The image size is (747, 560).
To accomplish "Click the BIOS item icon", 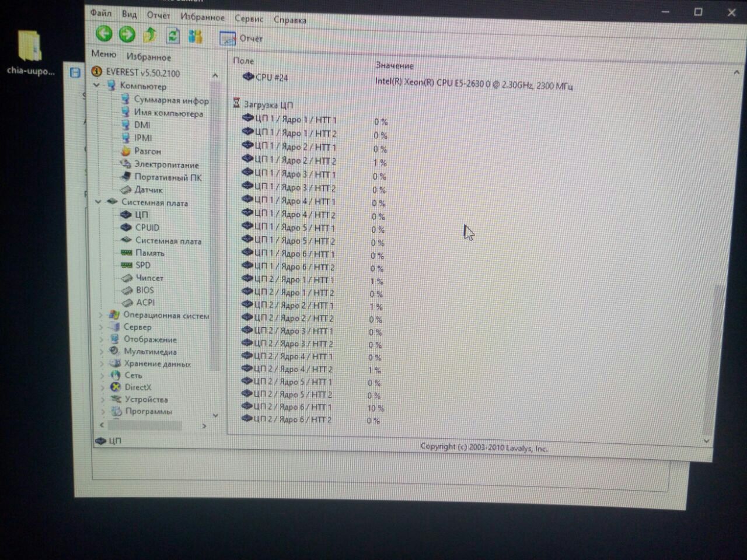I will [x=127, y=290].
